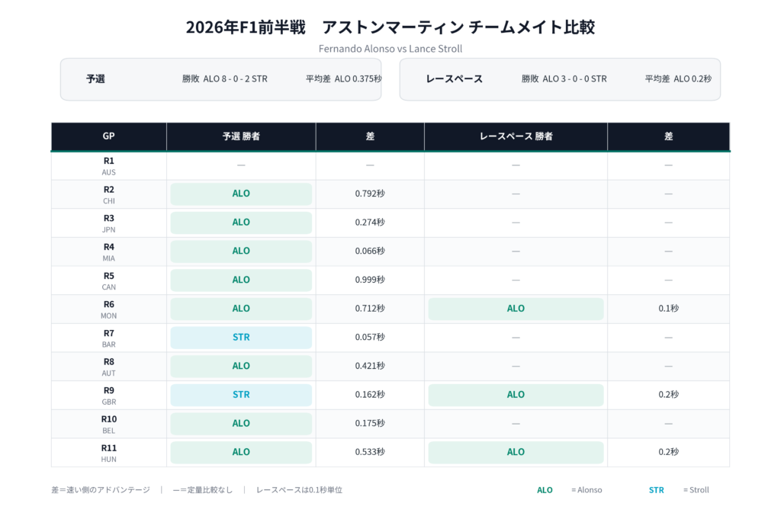781x532 pixels.
Task: Click the 0.421秒 gap cell
Action: pos(370,366)
